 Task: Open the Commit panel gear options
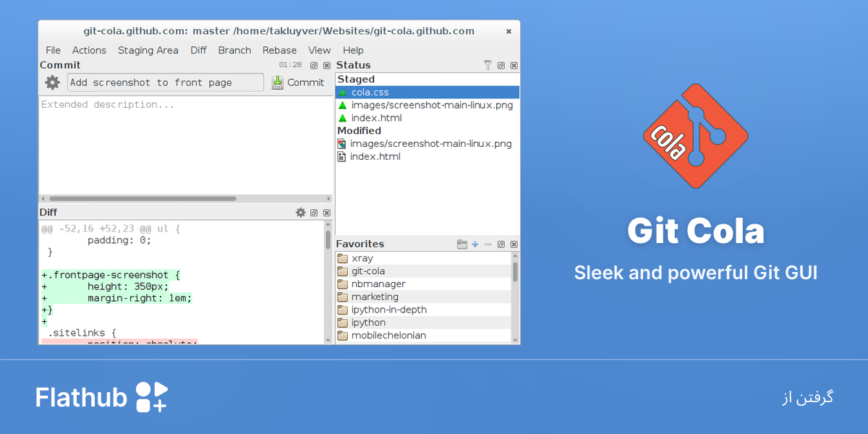(x=52, y=82)
